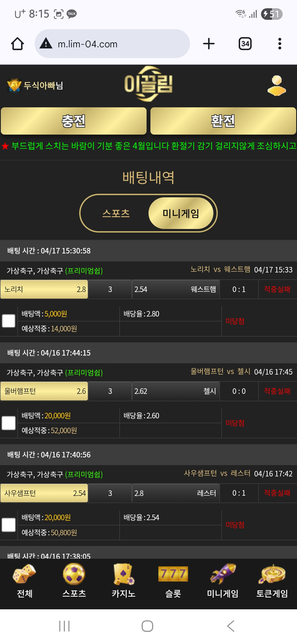
Task: Check the 노리치 5,000원 bet checkbox
Action: coord(9,321)
